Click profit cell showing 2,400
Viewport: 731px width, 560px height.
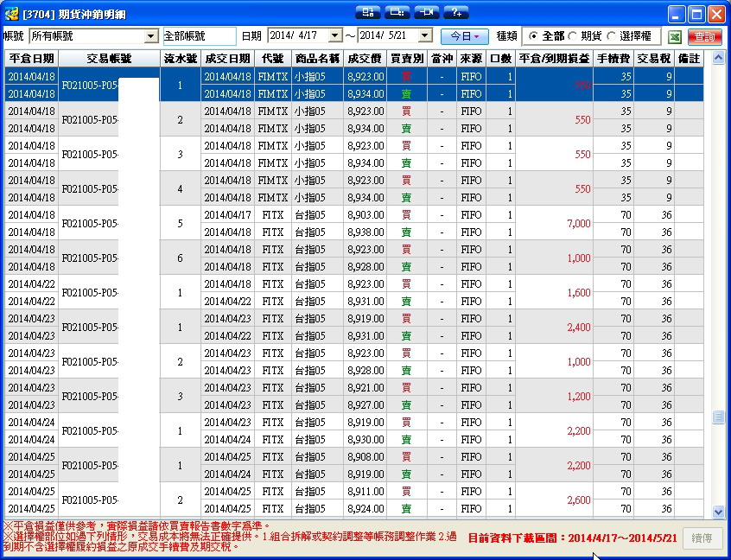point(555,327)
